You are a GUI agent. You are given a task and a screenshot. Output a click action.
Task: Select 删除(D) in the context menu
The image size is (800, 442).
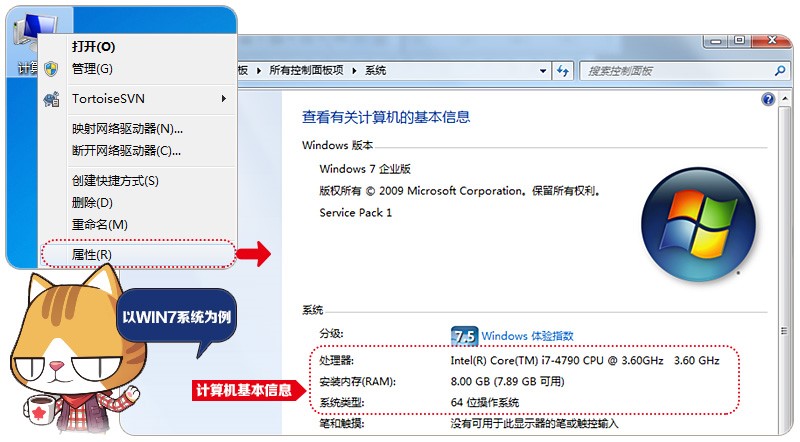[x=92, y=203]
